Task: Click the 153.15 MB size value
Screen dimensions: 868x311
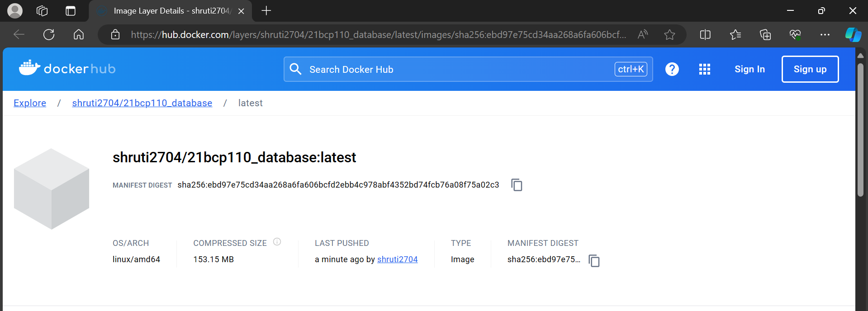Action: click(213, 259)
